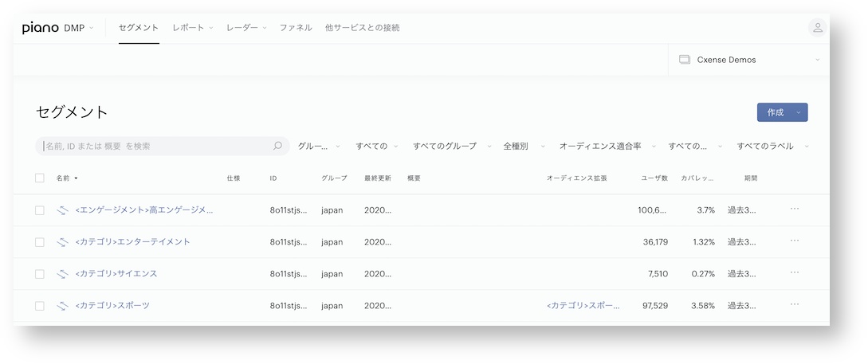Open the 全種別 filter dropdown
Screen dimensions: 868x364
[x=524, y=146]
